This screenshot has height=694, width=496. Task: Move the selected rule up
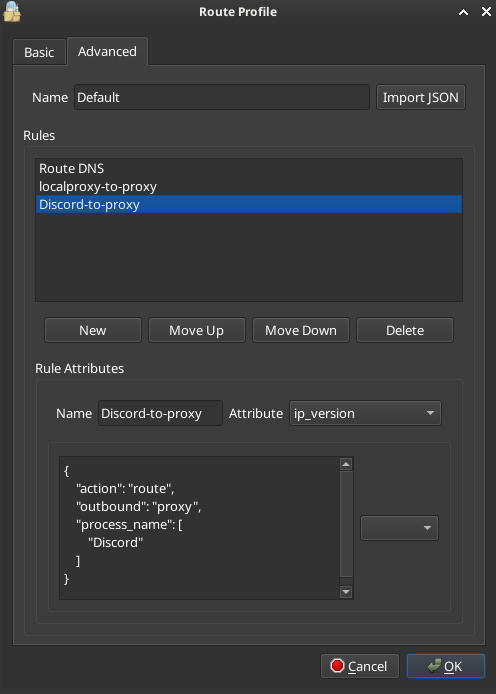(196, 330)
